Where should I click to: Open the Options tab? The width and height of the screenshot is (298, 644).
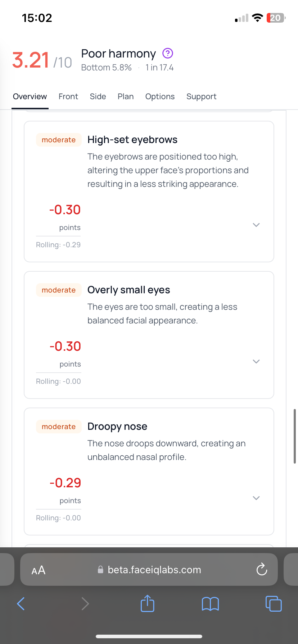coord(160,97)
